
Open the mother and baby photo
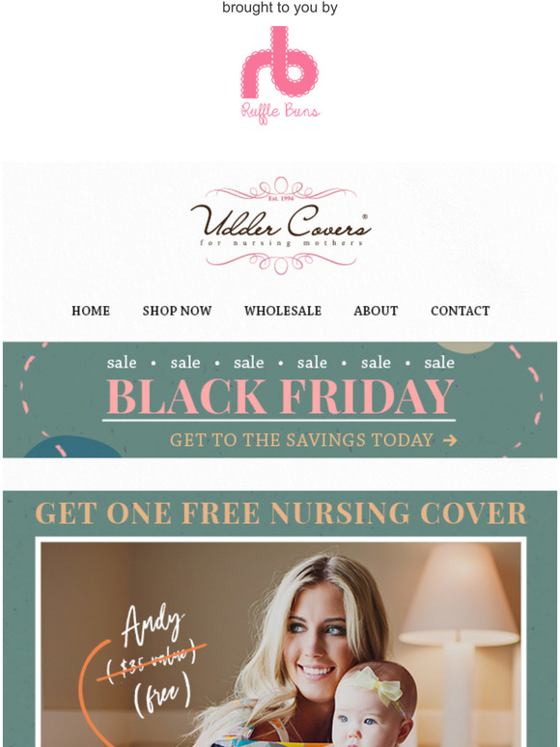pyautogui.click(x=281, y=645)
